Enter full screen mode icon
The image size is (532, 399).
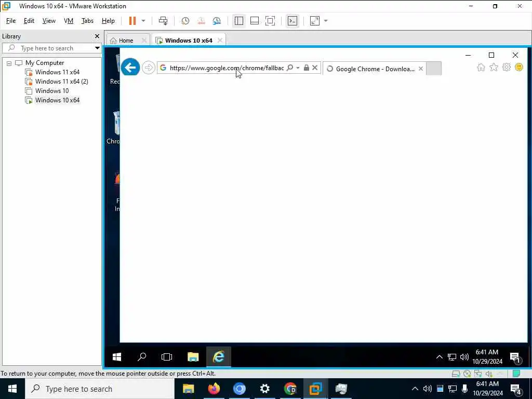[x=270, y=21]
